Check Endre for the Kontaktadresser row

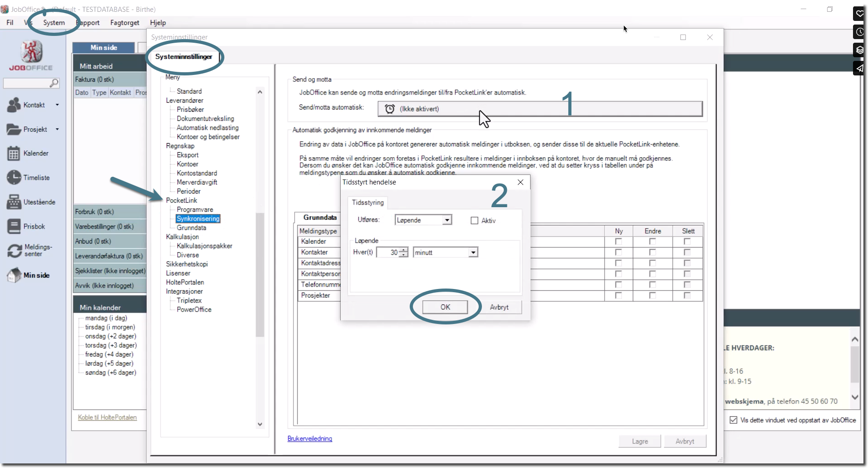(x=652, y=263)
